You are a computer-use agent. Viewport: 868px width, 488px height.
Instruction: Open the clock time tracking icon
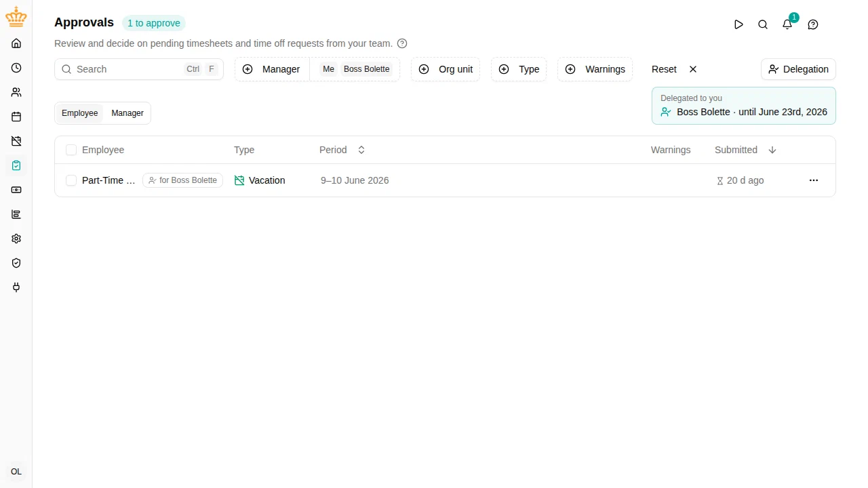click(x=16, y=68)
